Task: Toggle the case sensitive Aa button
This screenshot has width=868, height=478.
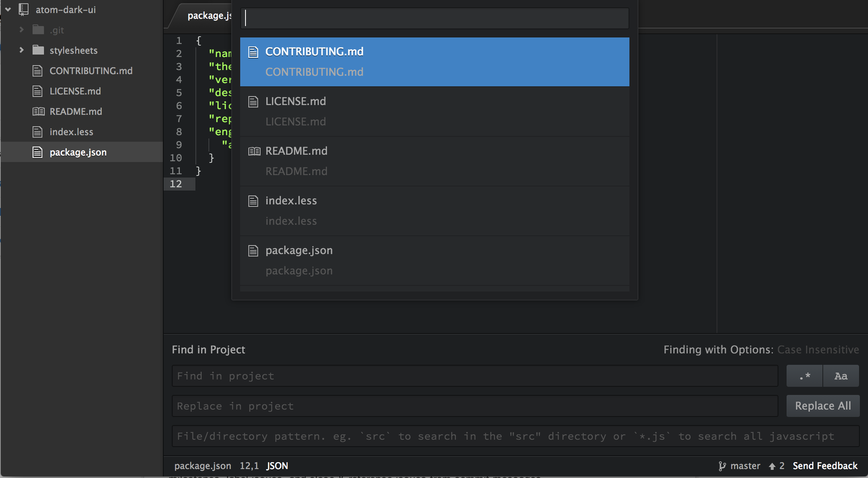Action: tap(841, 376)
